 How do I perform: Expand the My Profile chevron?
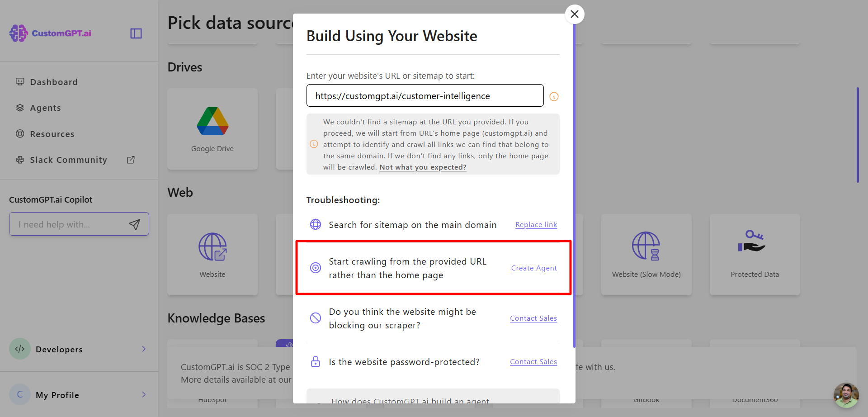[x=144, y=394]
